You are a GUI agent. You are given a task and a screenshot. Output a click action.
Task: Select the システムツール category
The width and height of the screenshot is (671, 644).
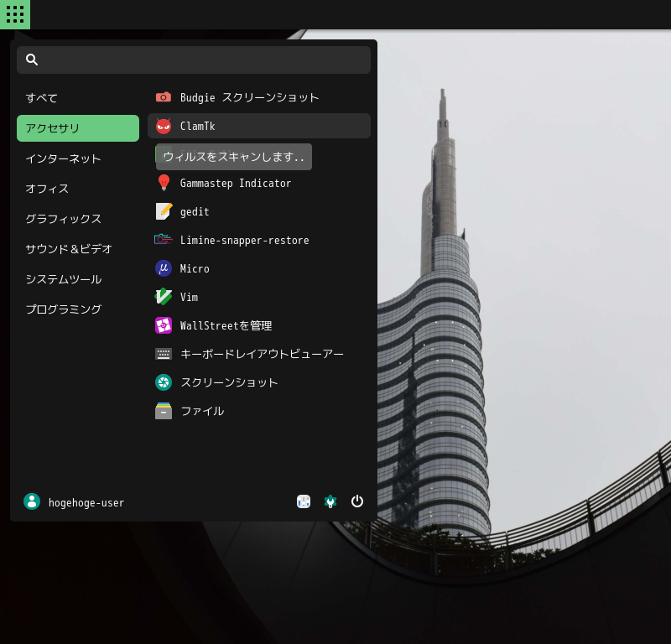tap(78, 279)
